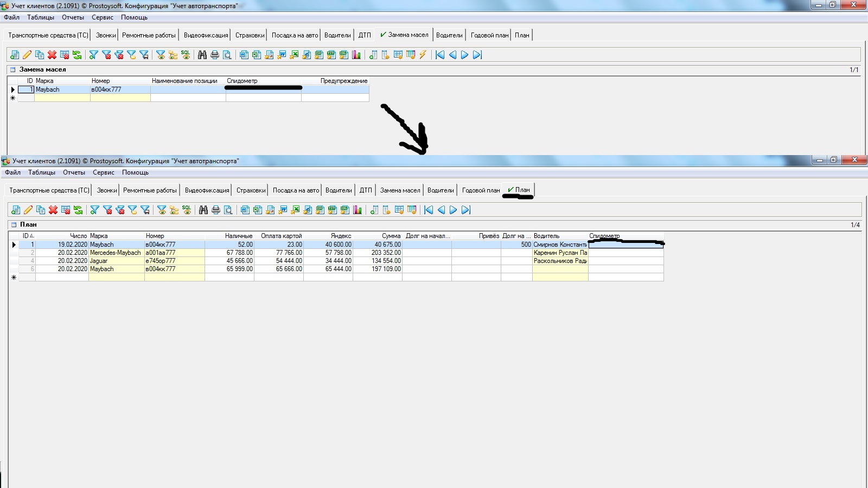
Task: Select 203 352.00 sum cell
Action: pyautogui.click(x=378, y=253)
